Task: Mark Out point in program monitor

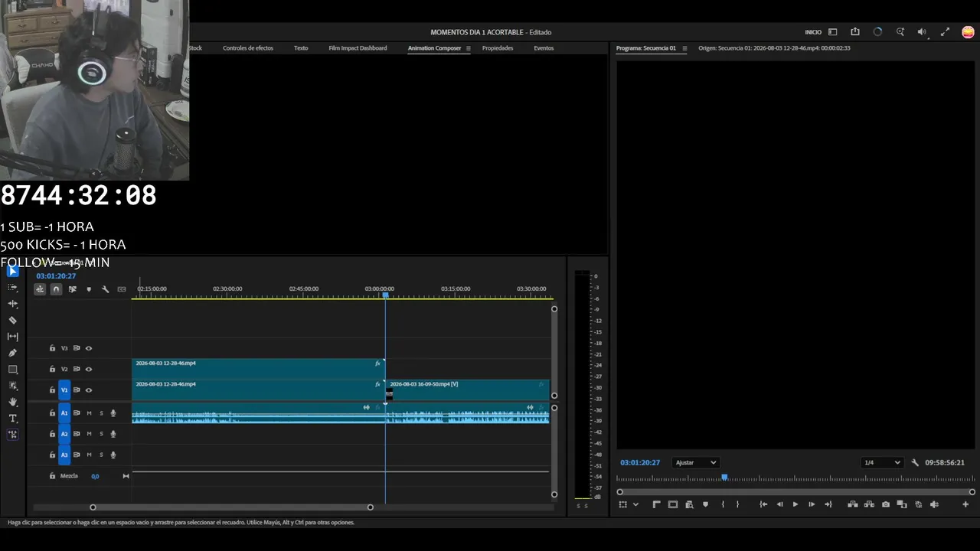Action: click(737, 504)
